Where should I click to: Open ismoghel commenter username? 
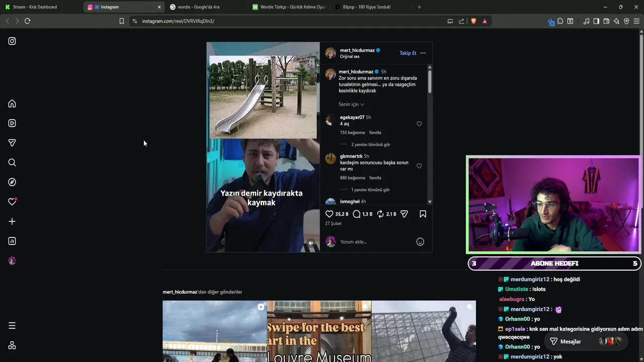[349, 202]
